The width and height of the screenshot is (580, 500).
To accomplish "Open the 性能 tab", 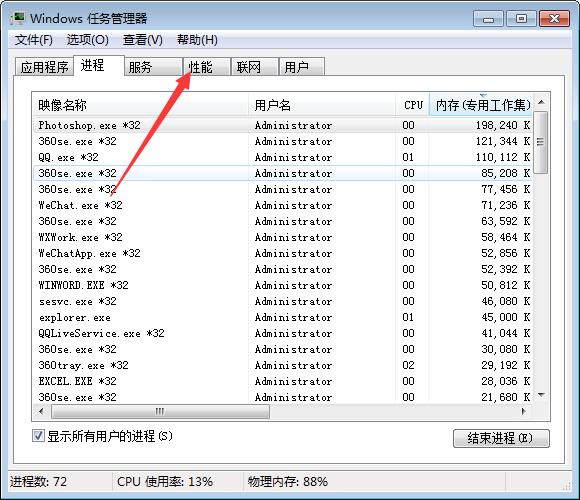I will coord(206,67).
